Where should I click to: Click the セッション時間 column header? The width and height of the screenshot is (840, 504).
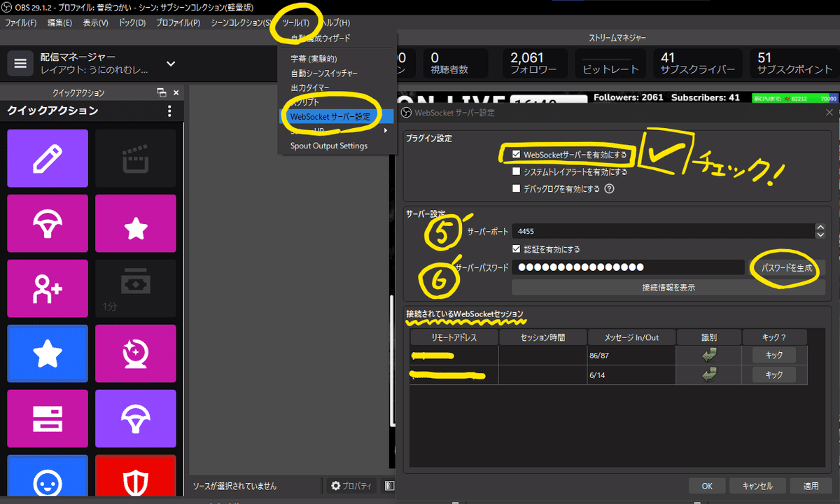click(542, 337)
